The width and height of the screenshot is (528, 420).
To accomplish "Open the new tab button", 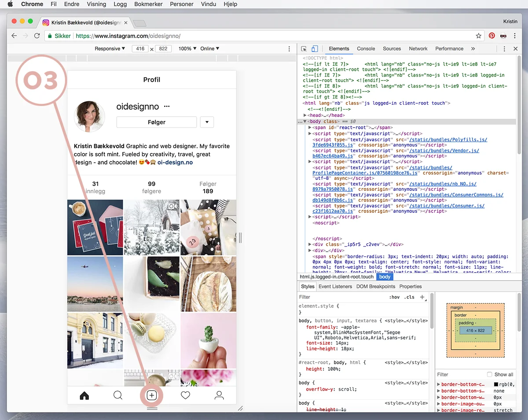I will 139,23.
